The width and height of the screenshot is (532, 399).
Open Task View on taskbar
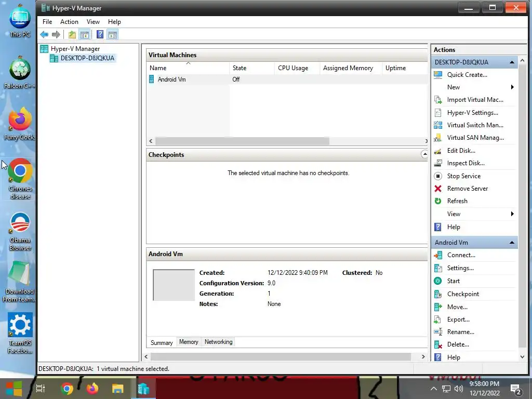coord(41,389)
